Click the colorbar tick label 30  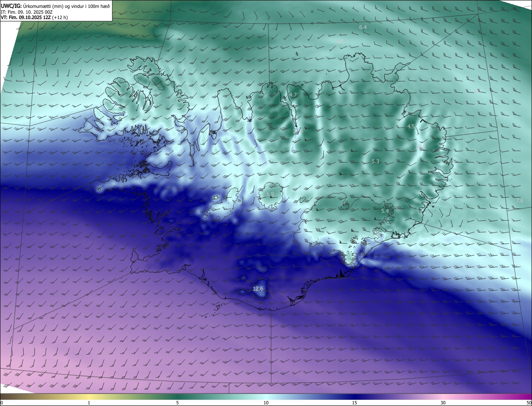tap(443, 403)
